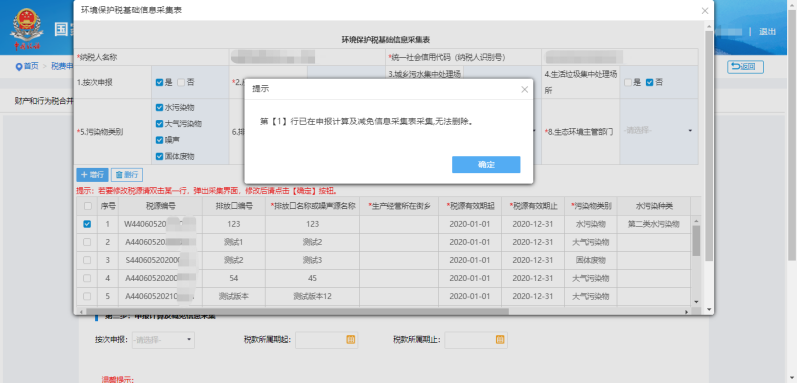Click the 财产和行为税合并 tab text
This screenshot has width=797, height=384.
pyautogui.click(x=44, y=101)
